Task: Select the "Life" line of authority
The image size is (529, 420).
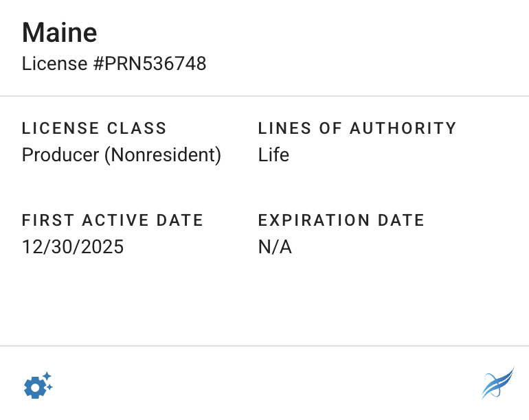Action: (273, 155)
